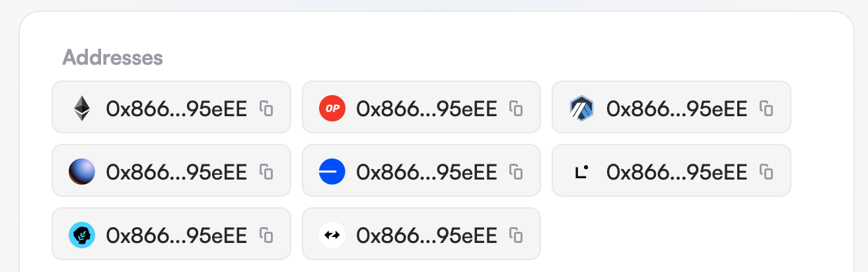Copy address beside the double-arrow icon
Screen dimensions: 868x272
click(x=517, y=235)
